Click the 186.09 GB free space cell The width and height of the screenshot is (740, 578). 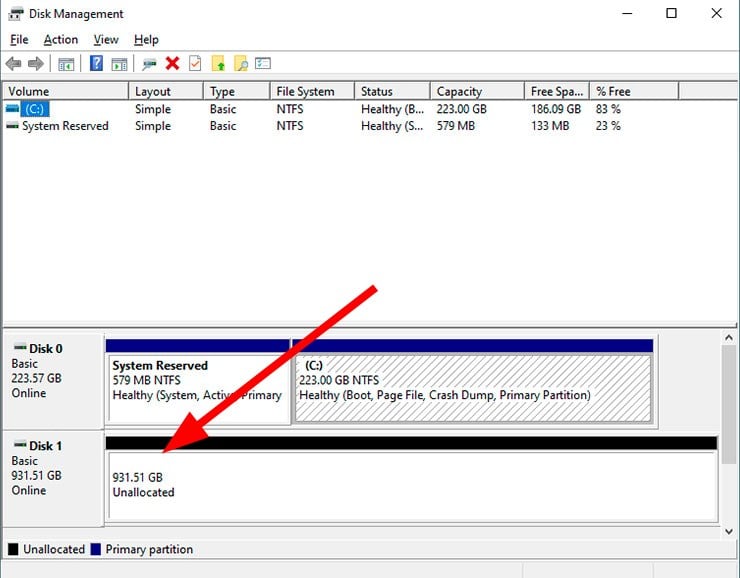pyautogui.click(x=556, y=109)
